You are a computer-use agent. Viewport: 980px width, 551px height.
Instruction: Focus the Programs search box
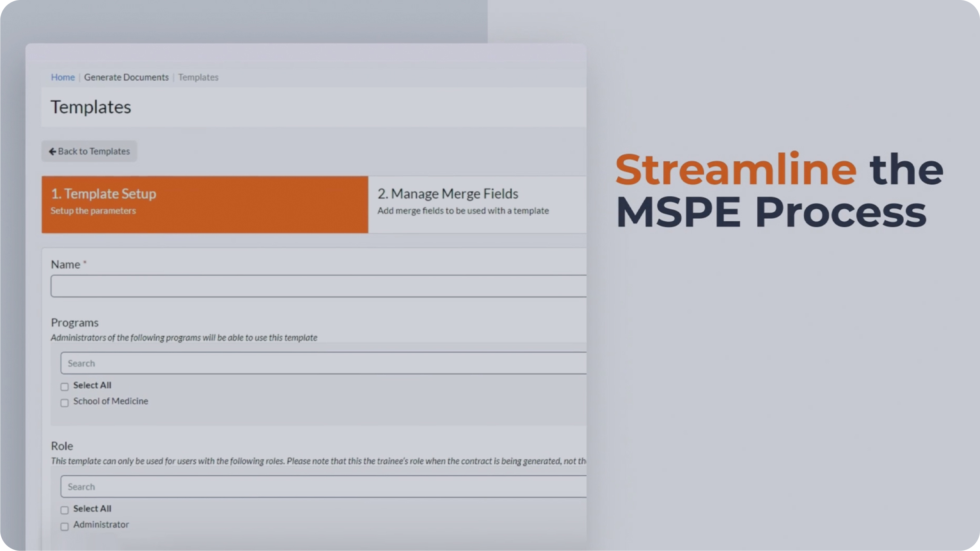[323, 363]
